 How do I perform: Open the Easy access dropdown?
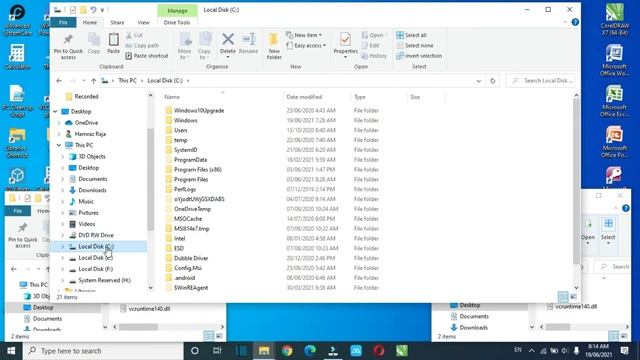click(306, 45)
